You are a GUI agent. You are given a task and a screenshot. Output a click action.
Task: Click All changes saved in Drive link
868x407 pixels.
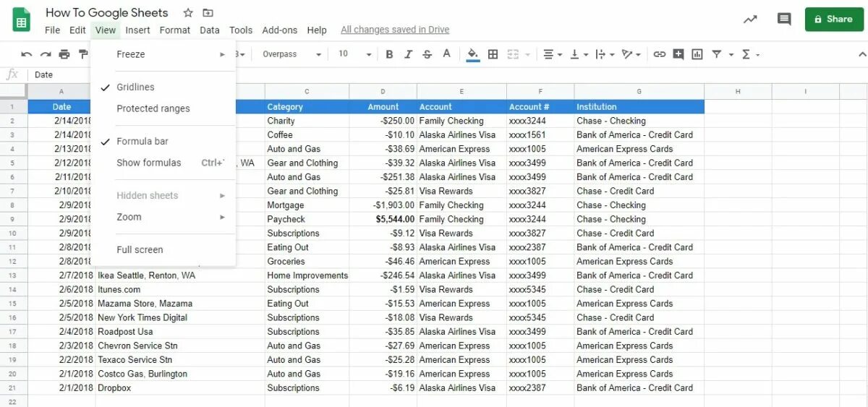pyautogui.click(x=395, y=30)
